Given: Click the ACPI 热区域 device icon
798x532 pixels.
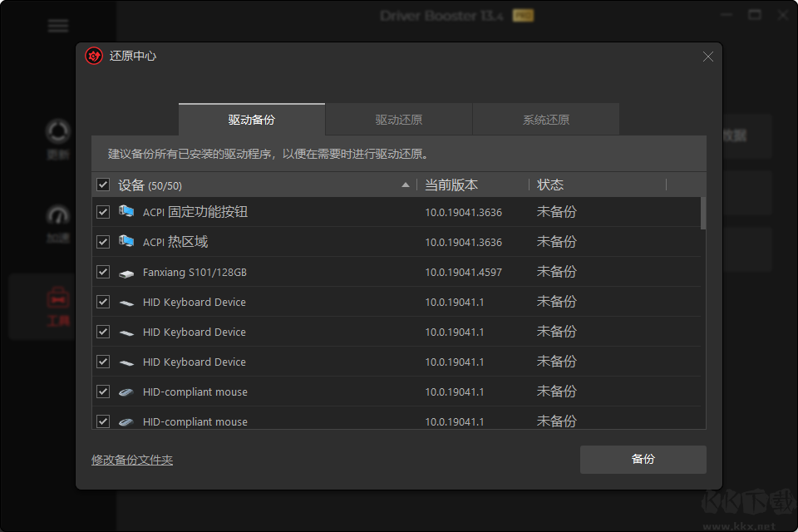Looking at the screenshot, I should click(126, 241).
